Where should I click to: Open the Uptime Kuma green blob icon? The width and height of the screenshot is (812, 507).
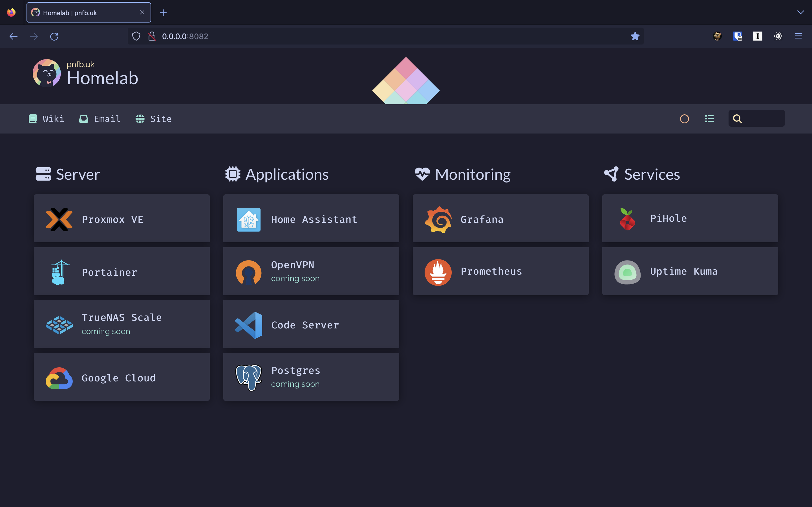(x=627, y=272)
